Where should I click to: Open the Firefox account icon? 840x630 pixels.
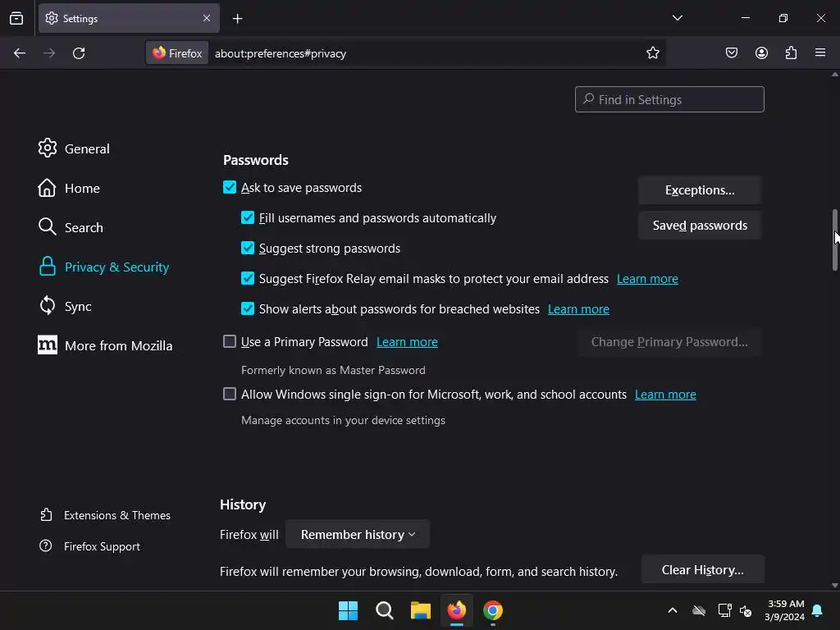pos(761,53)
